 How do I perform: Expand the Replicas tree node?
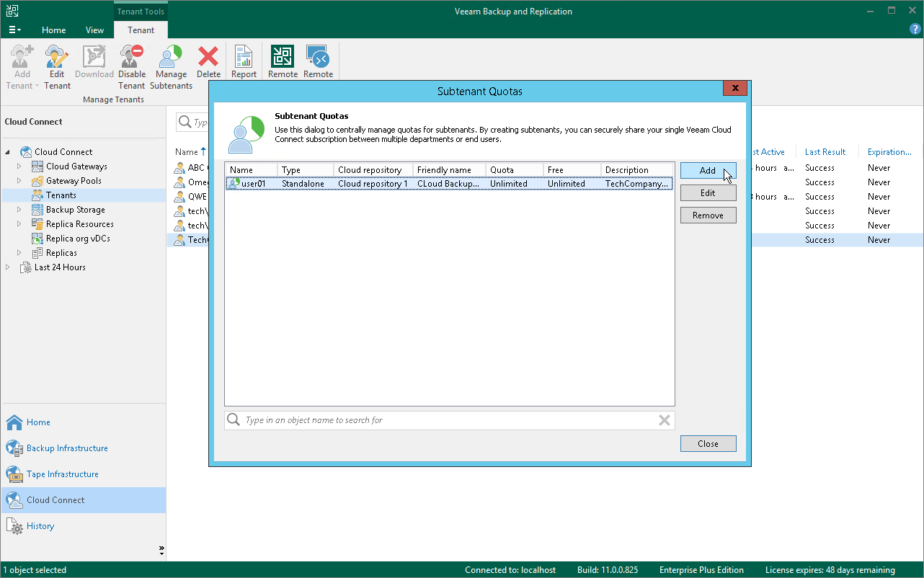(20, 253)
